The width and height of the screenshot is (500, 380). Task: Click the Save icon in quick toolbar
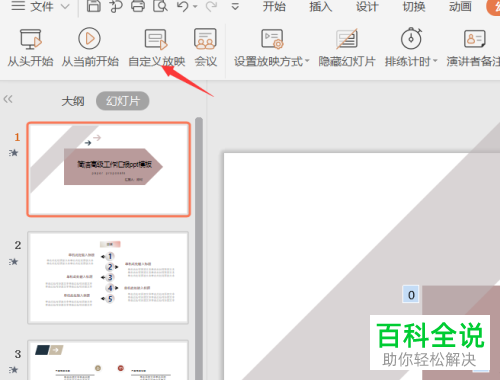pyautogui.click(x=94, y=6)
